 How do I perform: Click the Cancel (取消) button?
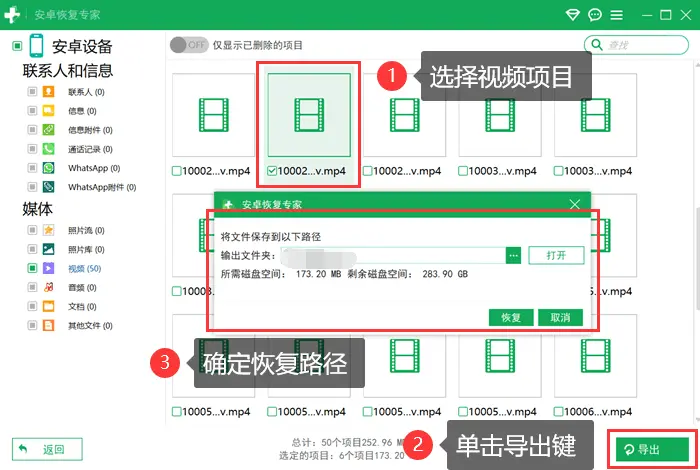(x=560, y=317)
